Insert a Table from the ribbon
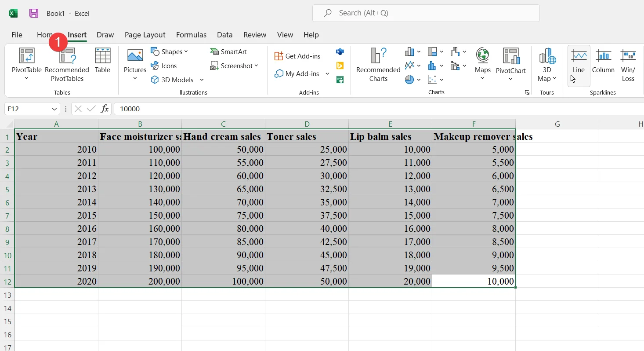644x351 pixels. [103, 60]
